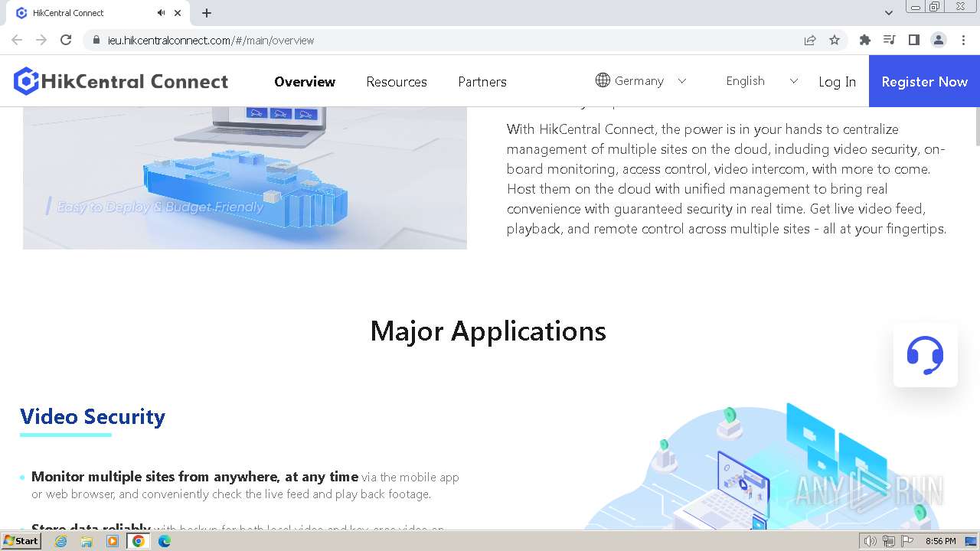Open the browser extensions puzzle icon
This screenshot has height=551, width=980.
(865, 40)
